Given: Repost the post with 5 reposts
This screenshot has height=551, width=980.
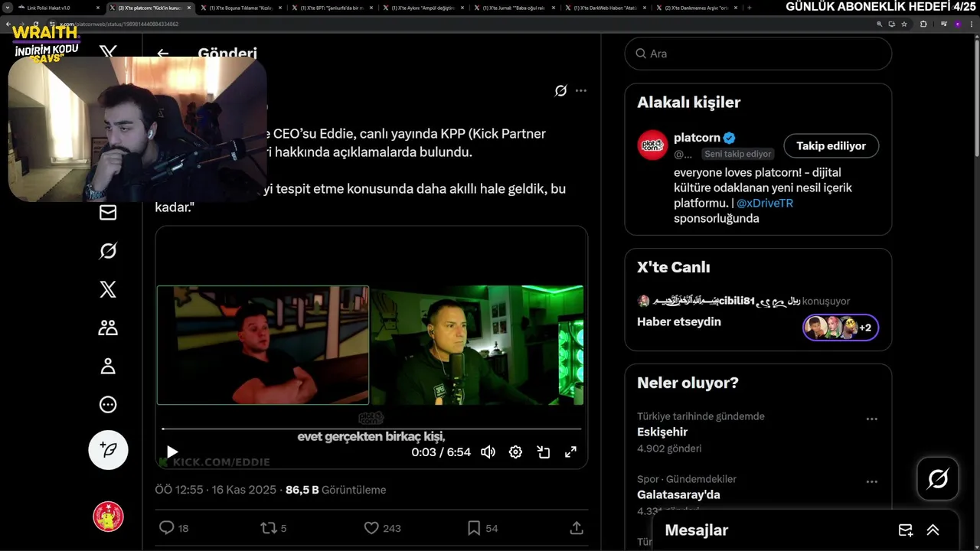Looking at the screenshot, I should [x=273, y=528].
